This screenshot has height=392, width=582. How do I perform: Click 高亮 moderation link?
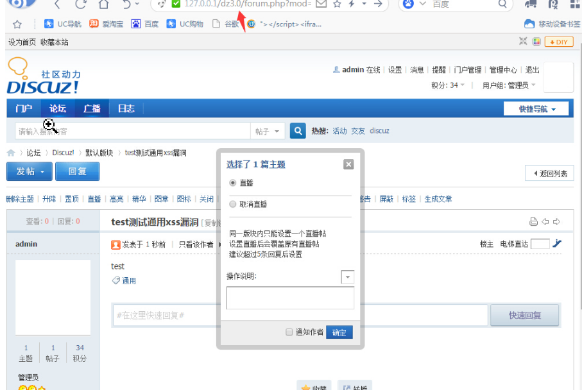[117, 199]
